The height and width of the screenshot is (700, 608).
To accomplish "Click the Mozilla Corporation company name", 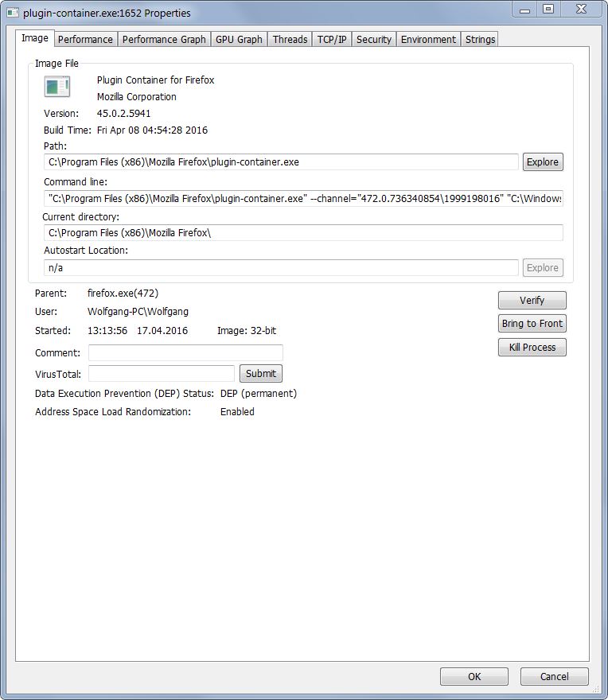I will coord(137,97).
